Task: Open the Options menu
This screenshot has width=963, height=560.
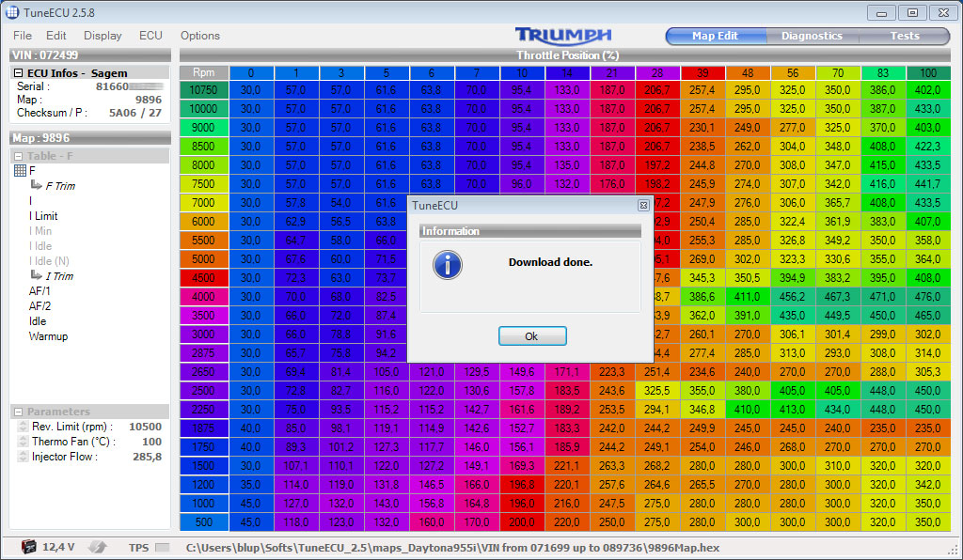Action: [x=199, y=36]
